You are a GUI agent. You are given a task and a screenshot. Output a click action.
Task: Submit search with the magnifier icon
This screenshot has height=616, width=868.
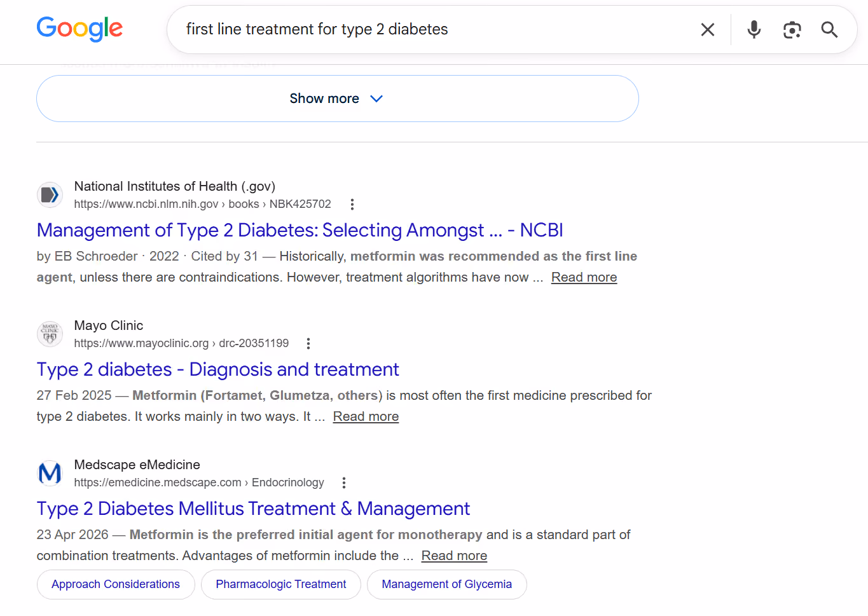click(829, 29)
